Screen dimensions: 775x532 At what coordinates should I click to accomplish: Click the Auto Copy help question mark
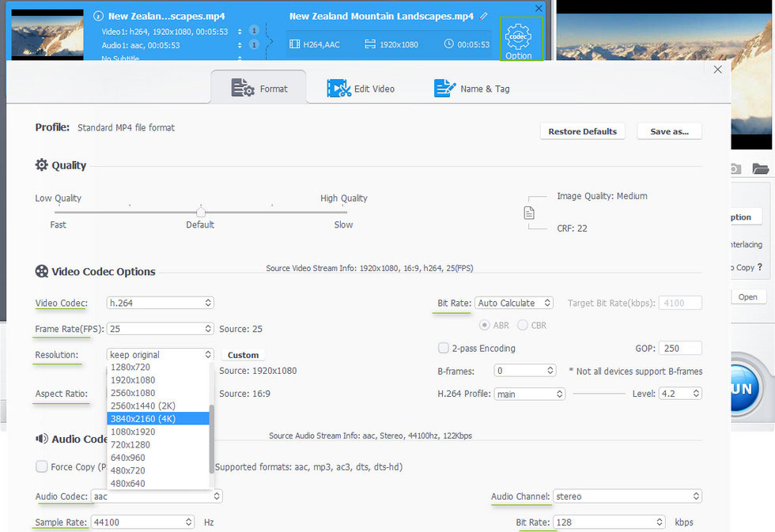click(x=760, y=267)
